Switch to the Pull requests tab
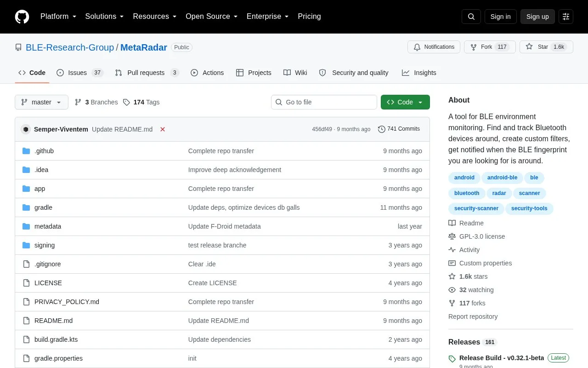Image resolution: width=588 pixels, height=368 pixels. (x=147, y=73)
